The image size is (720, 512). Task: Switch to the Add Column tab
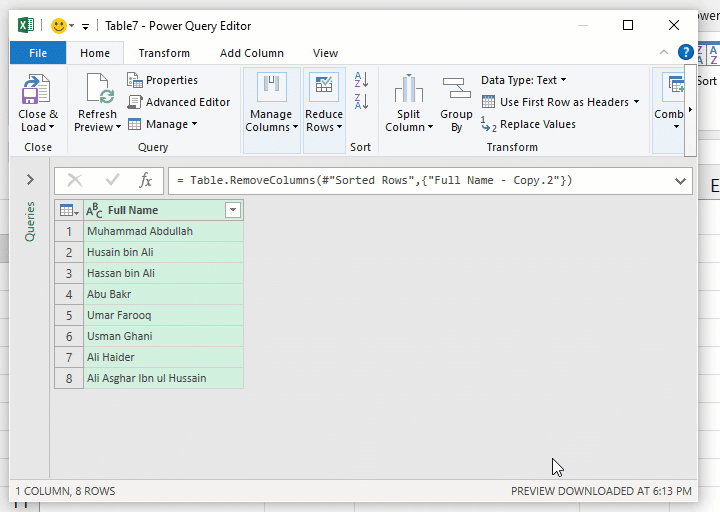click(252, 53)
